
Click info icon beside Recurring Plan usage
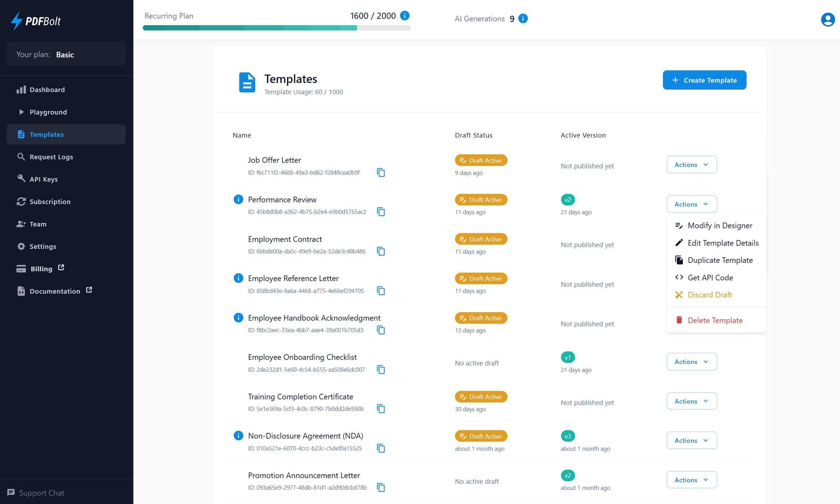405,16
